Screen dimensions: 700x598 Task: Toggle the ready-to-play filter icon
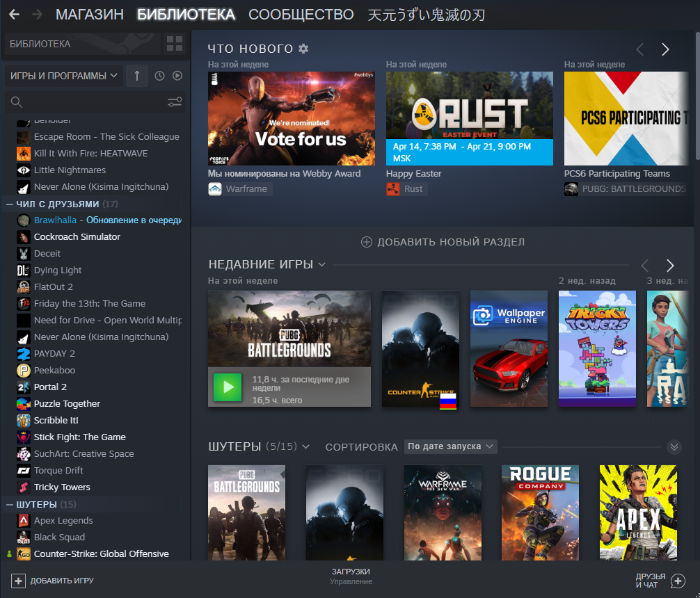point(177,76)
